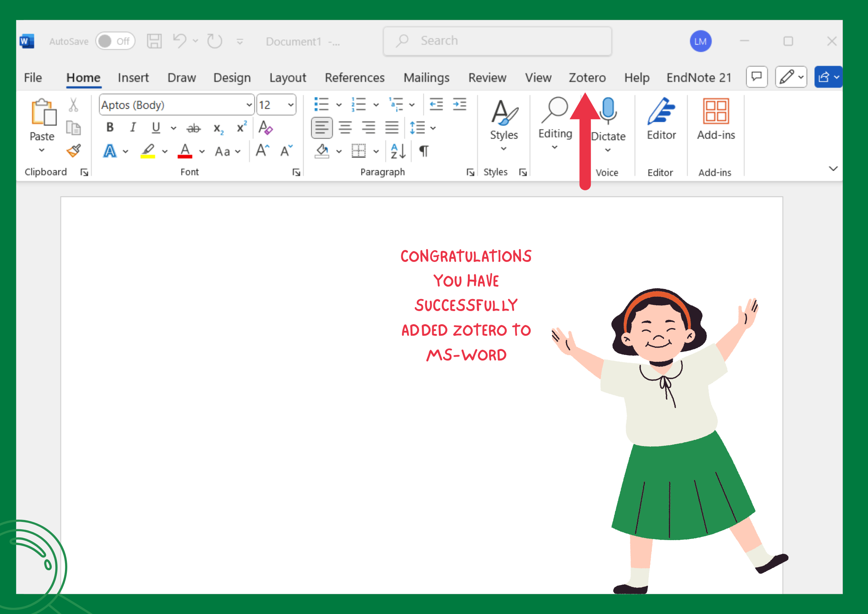
Task: Clear all formatting icon
Action: click(266, 127)
